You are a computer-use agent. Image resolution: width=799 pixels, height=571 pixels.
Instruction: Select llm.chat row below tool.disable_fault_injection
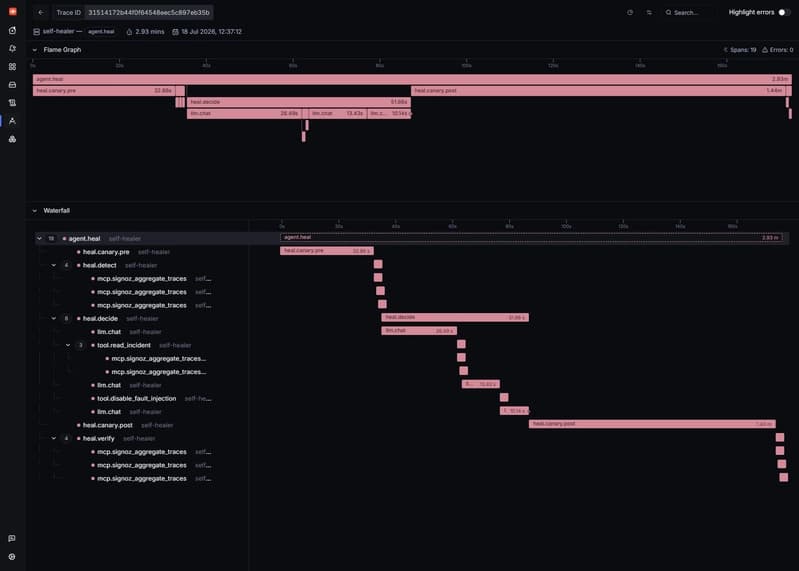[142, 412]
